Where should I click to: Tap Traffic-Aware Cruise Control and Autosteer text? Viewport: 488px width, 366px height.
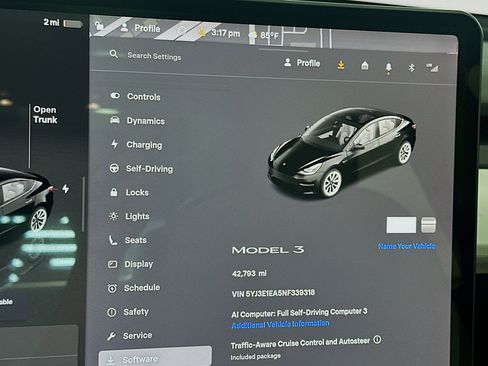pyautogui.click(x=300, y=343)
